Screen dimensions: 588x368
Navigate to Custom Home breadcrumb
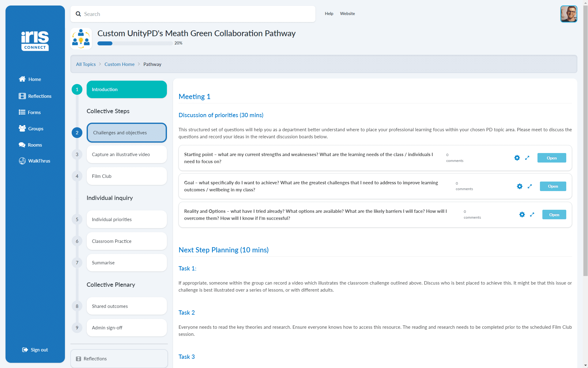pyautogui.click(x=119, y=64)
